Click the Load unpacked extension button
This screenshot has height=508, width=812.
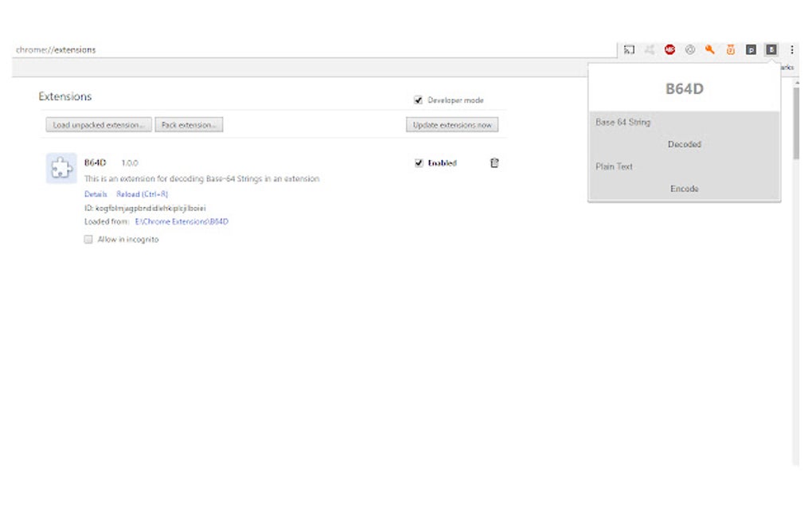click(x=98, y=124)
